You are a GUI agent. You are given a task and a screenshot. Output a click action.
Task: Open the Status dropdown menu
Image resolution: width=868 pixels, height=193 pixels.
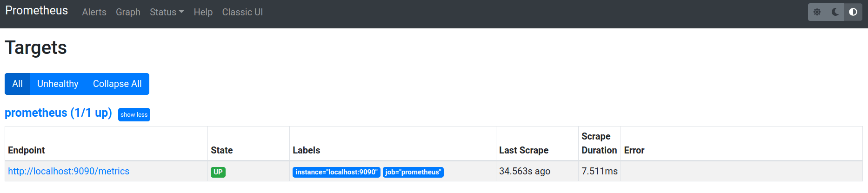click(167, 12)
